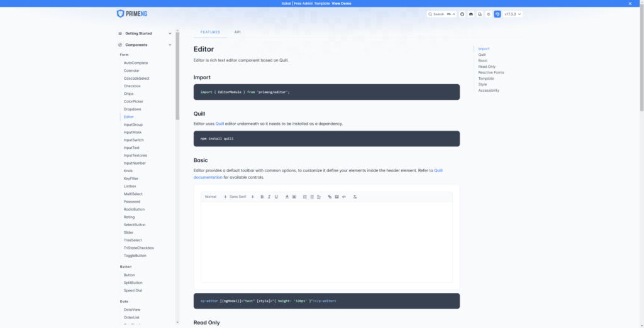The width and height of the screenshot is (644, 328).
Task: Open AutoComplete in the sidebar
Action: 136,63
